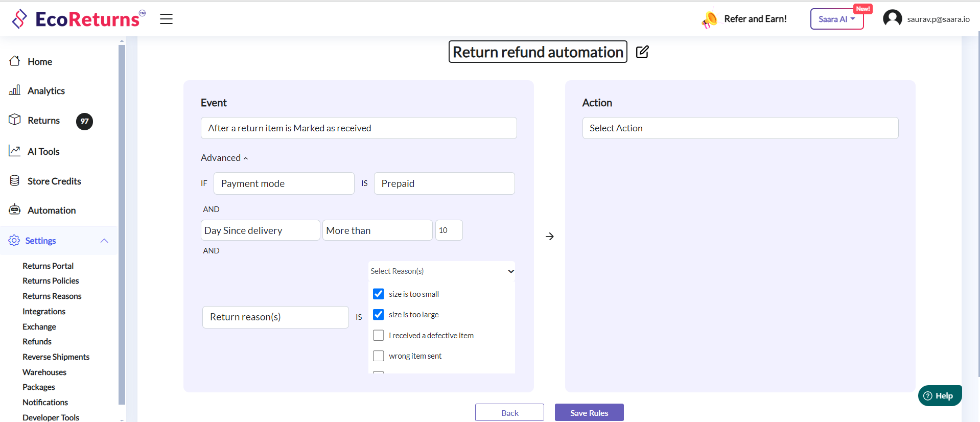This screenshot has height=422, width=980.
Task: Uncheck 'size is too large' reason
Action: point(378,315)
